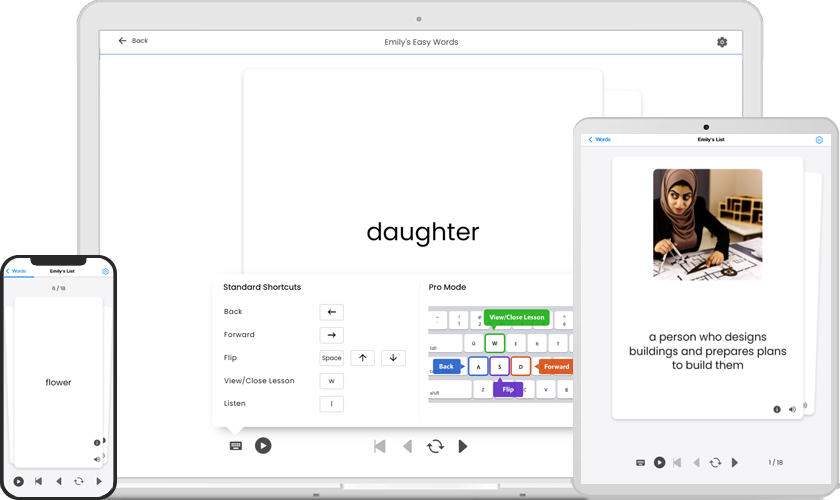Click Back at the laptop's top left
Screen dimensions: 840x500
133,41
